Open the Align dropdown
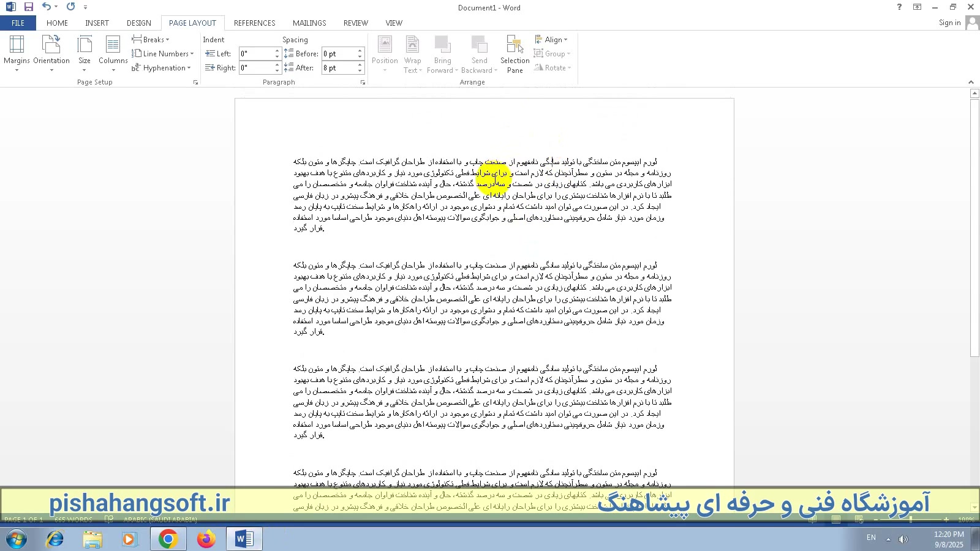 (551, 40)
